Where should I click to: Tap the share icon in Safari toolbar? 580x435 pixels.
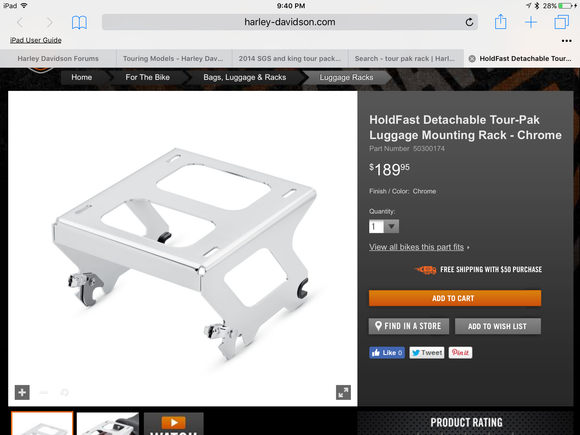pos(500,21)
